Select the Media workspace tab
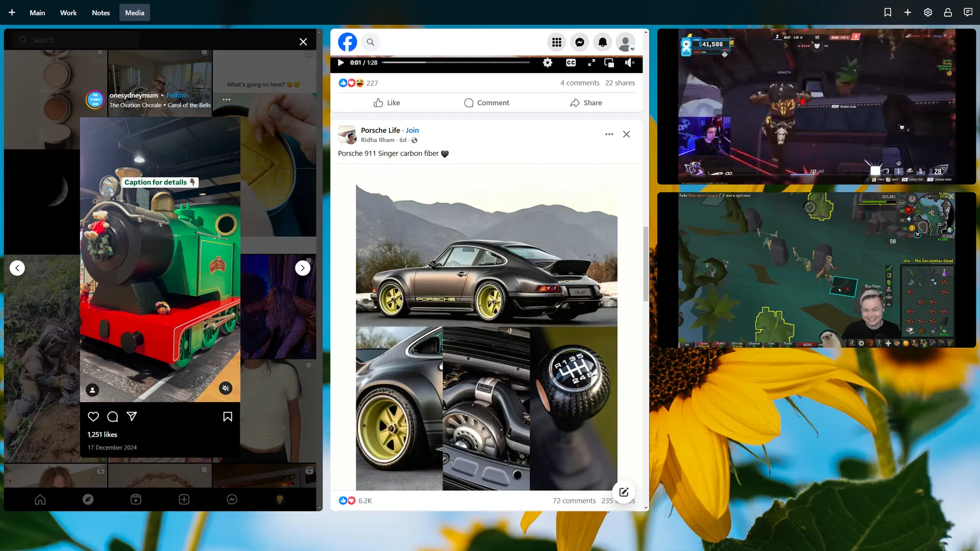Viewport: 980px width, 551px height. pyautogui.click(x=135, y=12)
